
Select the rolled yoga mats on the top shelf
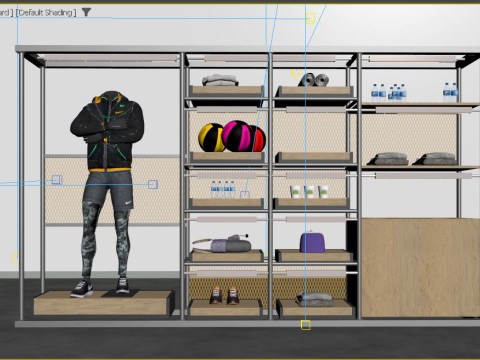(314, 80)
